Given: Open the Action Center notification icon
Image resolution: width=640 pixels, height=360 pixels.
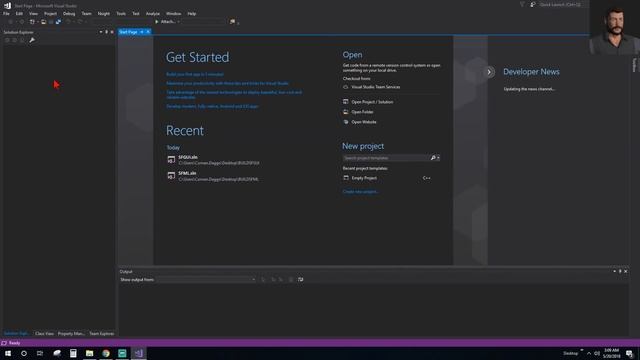Looking at the screenshot, I should [629, 353].
